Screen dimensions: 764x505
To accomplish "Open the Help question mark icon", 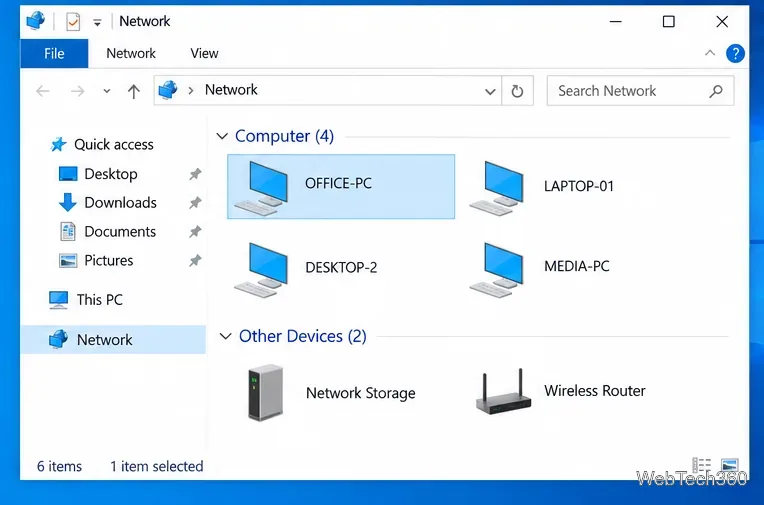I will pyautogui.click(x=735, y=53).
